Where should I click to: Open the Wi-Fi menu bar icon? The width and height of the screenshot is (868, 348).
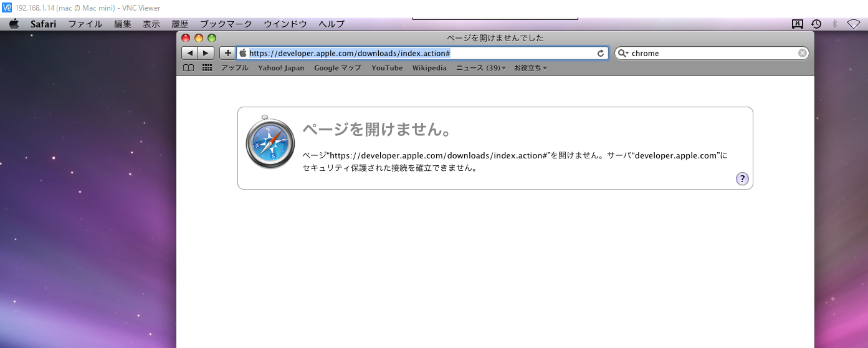(853, 24)
